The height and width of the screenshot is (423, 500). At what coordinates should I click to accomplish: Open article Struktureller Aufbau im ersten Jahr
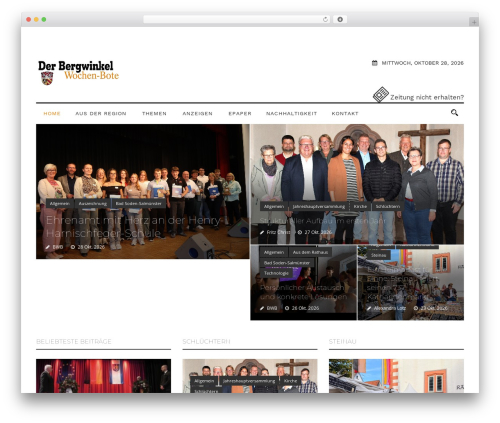(322, 221)
